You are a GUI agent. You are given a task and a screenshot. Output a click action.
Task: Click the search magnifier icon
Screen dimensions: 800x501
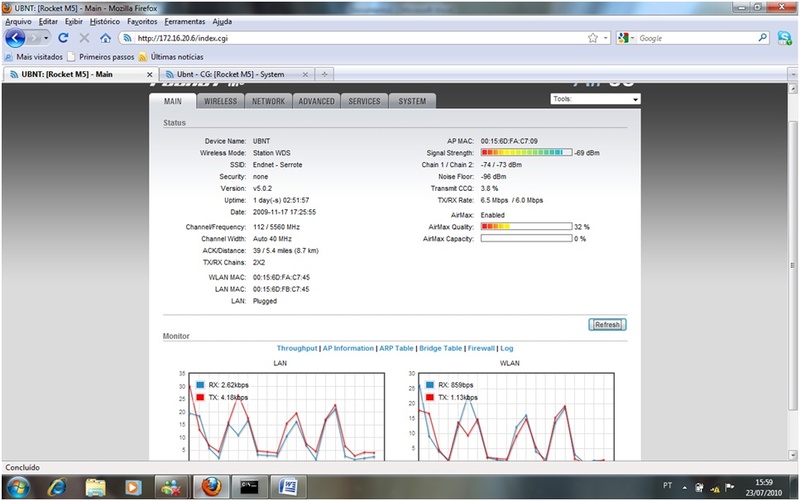762,38
